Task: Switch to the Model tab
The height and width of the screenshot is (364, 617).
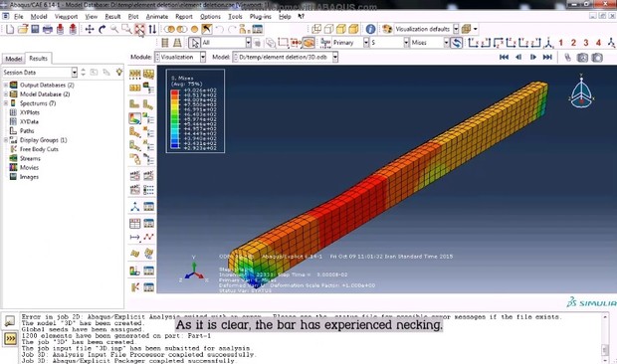Action: pos(13,59)
